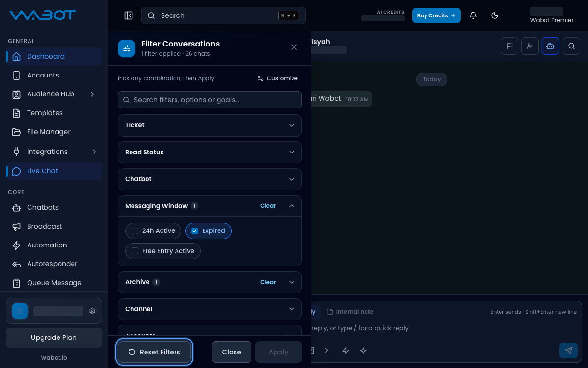Click the Apply button
Viewport: 588px width, 368px height.
279,352
